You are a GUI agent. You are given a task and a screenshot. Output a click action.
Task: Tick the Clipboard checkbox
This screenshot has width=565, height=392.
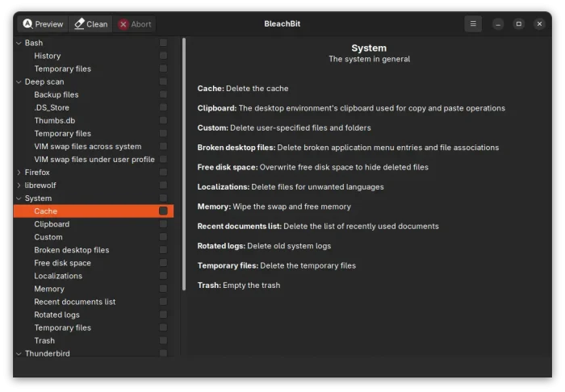coord(163,224)
